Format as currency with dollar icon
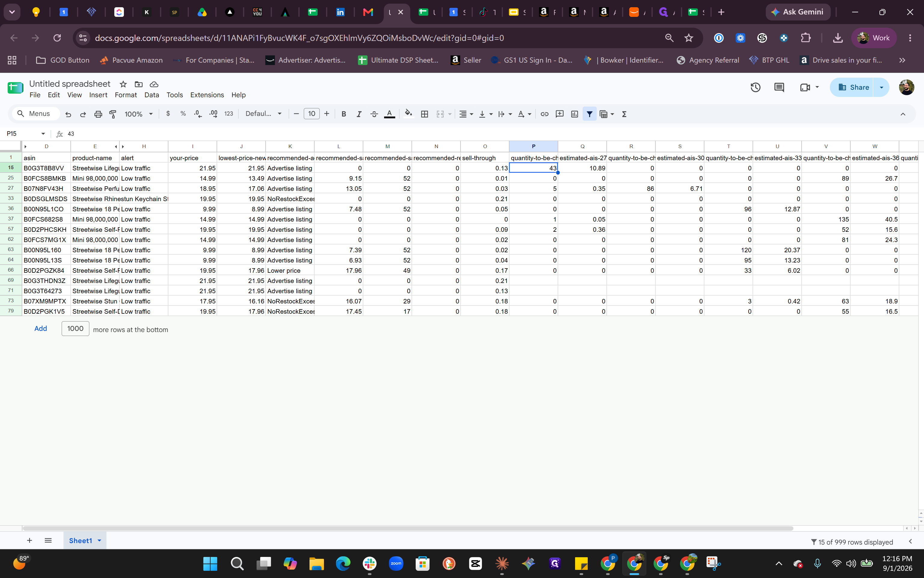924x578 pixels. click(x=168, y=113)
